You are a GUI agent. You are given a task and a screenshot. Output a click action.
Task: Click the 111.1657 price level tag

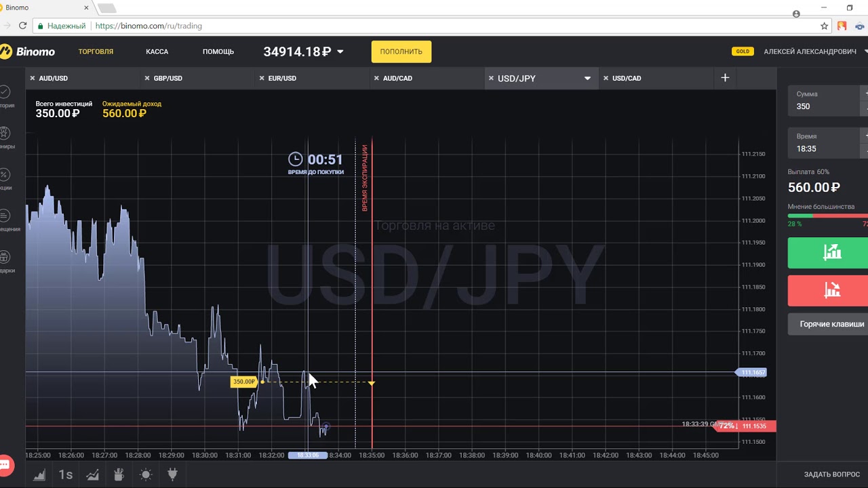tap(752, 372)
